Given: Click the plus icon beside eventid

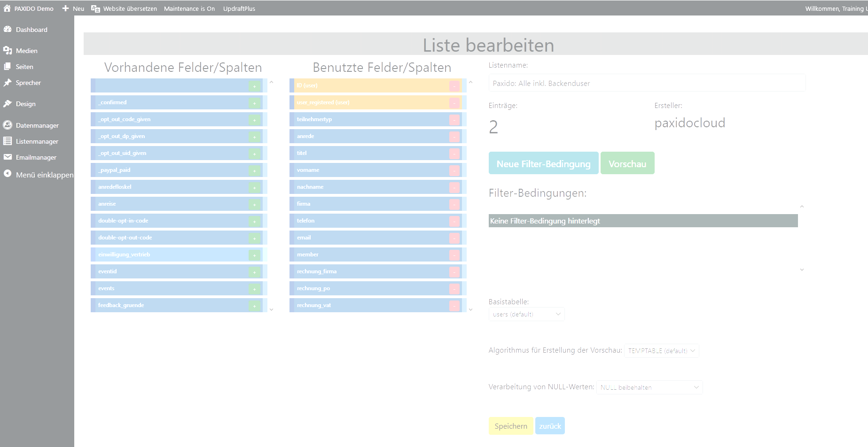Looking at the screenshot, I should click(x=254, y=272).
